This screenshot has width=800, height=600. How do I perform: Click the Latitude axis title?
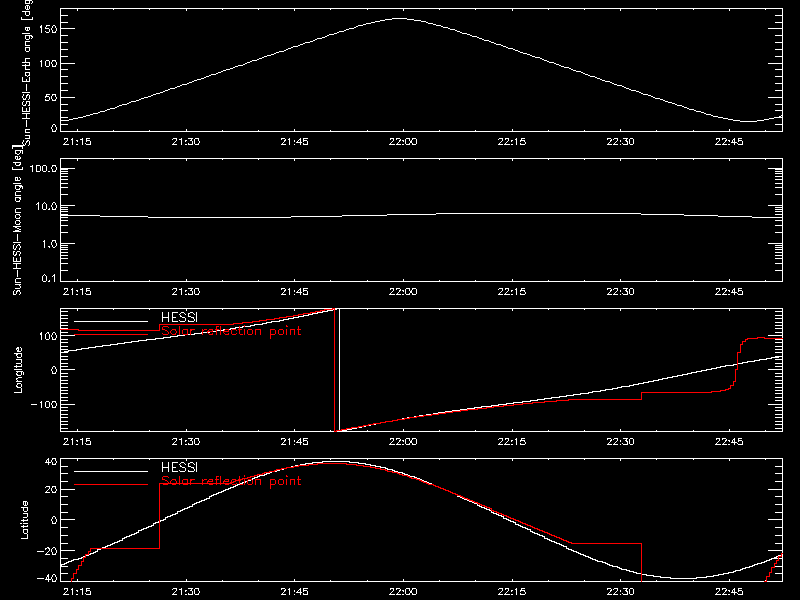click(24, 520)
